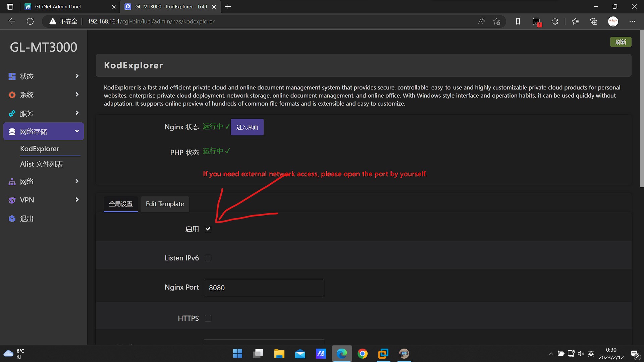Open browser extensions puzzle icon
The height and width of the screenshot is (362, 644).
click(555, 21)
